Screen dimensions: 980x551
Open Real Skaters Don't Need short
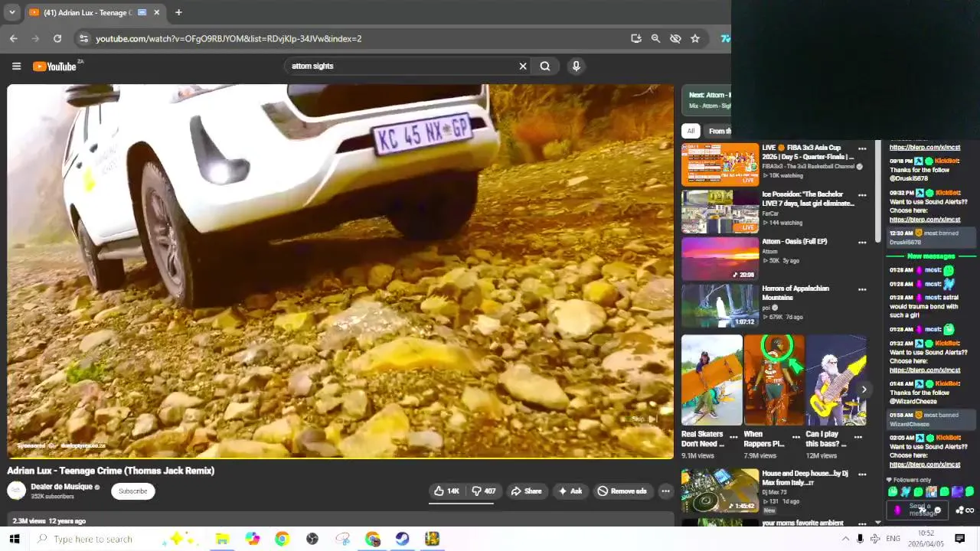click(x=712, y=380)
